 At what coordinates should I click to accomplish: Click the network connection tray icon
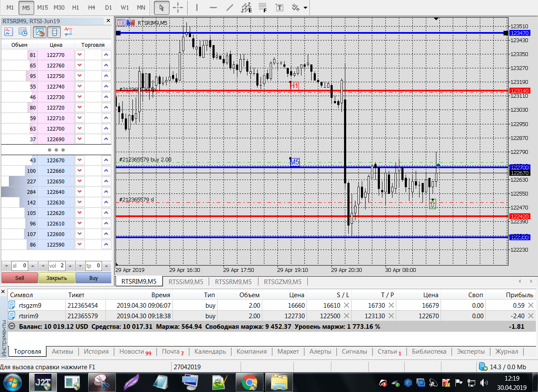471,383
